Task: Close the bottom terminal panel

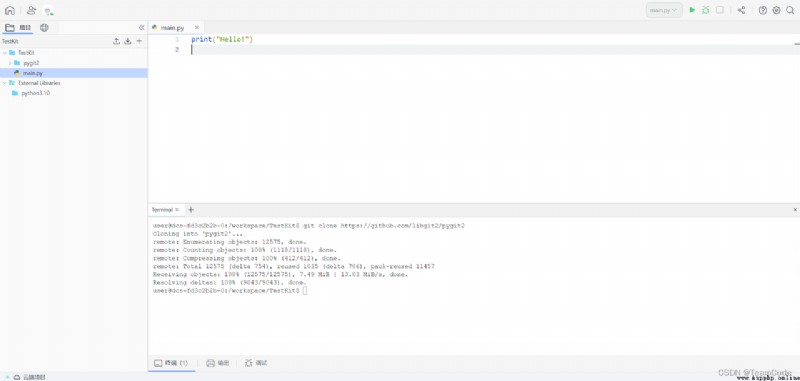Action: [x=795, y=210]
